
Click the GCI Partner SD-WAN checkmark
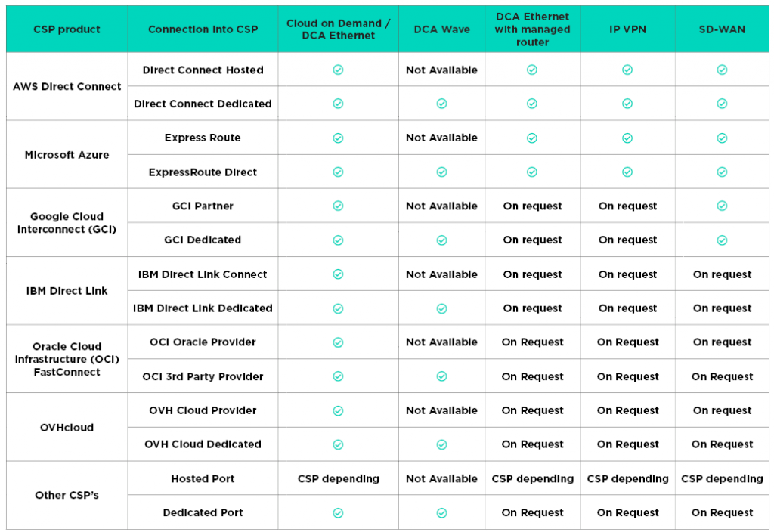pos(722,206)
